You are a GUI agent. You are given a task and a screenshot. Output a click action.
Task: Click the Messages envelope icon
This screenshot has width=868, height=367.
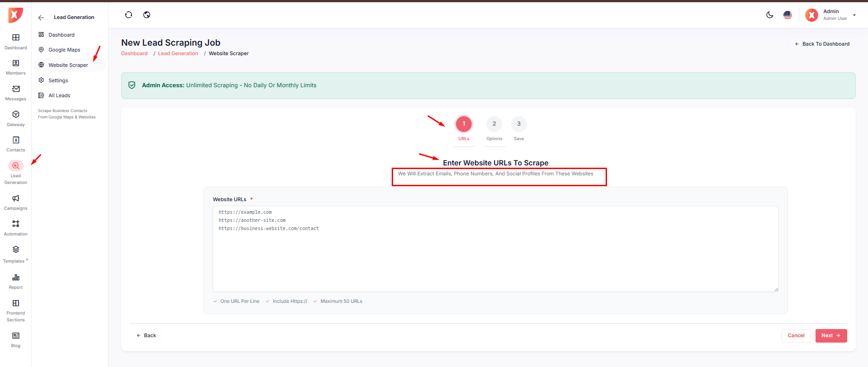[x=16, y=89]
